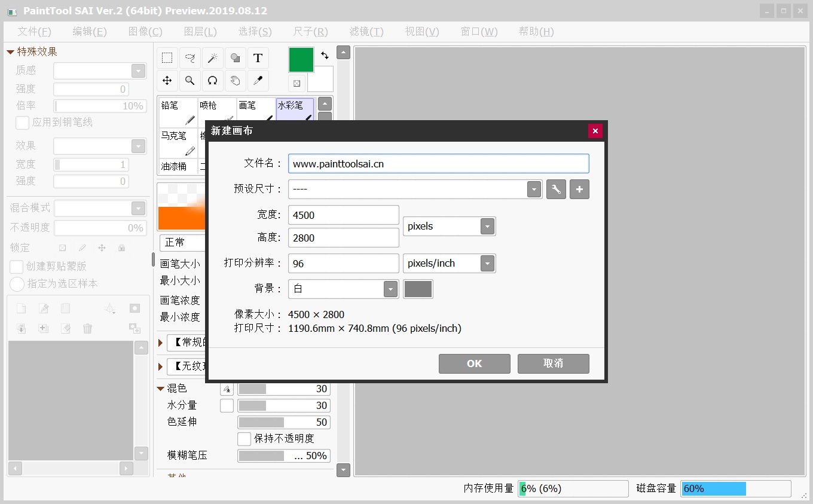
Task: Click the transparent color checker icon
Action: pyautogui.click(x=297, y=83)
